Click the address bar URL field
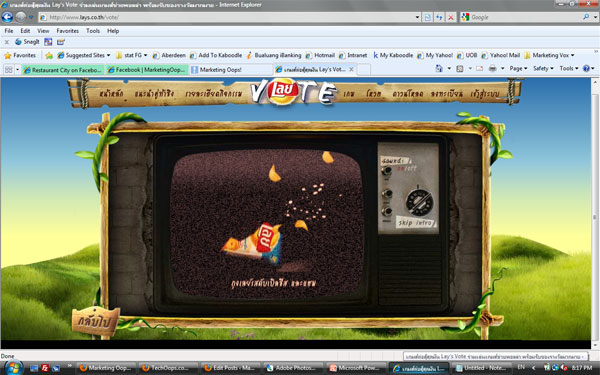 point(226,17)
